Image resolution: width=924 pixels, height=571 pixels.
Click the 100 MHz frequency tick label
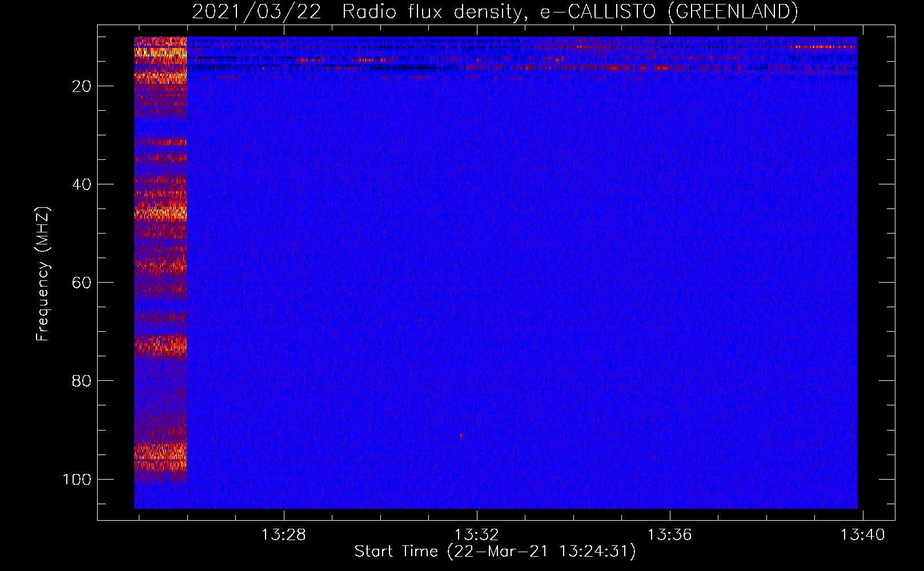(x=77, y=479)
